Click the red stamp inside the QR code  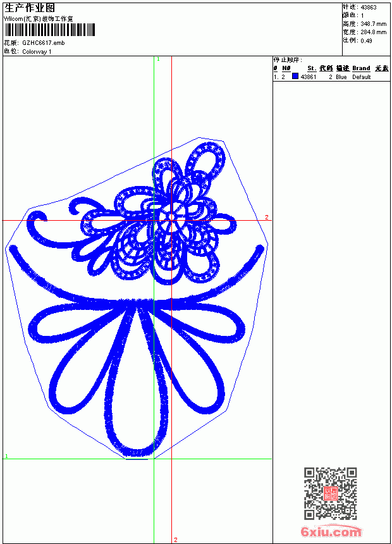[331, 493]
